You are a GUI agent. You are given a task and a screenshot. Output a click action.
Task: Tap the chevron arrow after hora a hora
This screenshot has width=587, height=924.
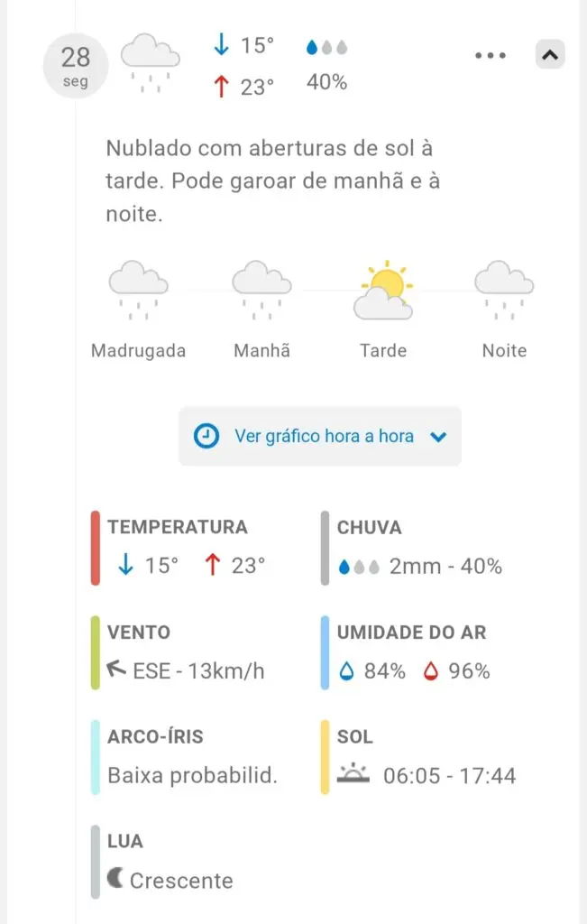(x=438, y=437)
